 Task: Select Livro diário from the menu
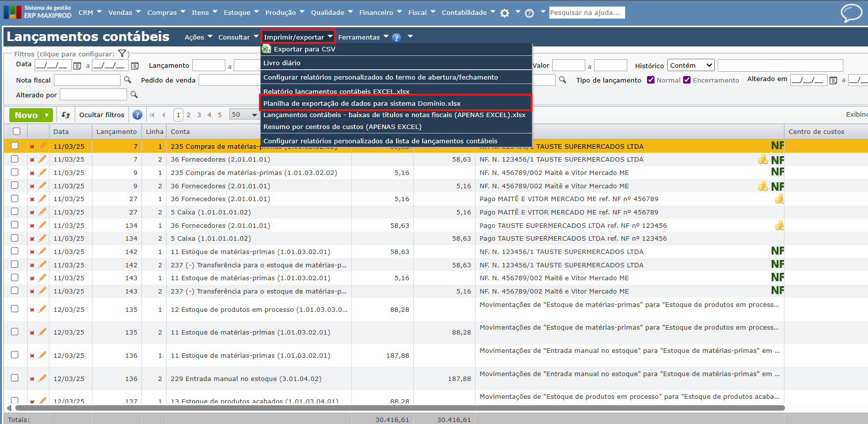[x=396, y=63]
